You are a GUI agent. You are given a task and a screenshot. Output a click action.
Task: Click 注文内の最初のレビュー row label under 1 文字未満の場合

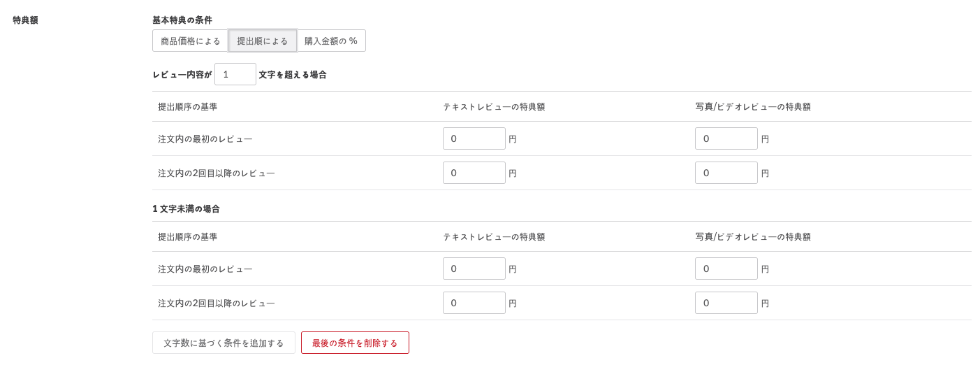pyautogui.click(x=205, y=269)
